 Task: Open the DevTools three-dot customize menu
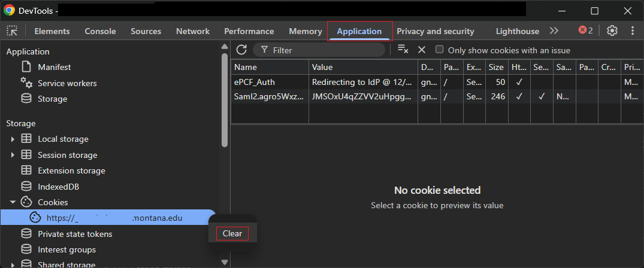pyautogui.click(x=633, y=31)
